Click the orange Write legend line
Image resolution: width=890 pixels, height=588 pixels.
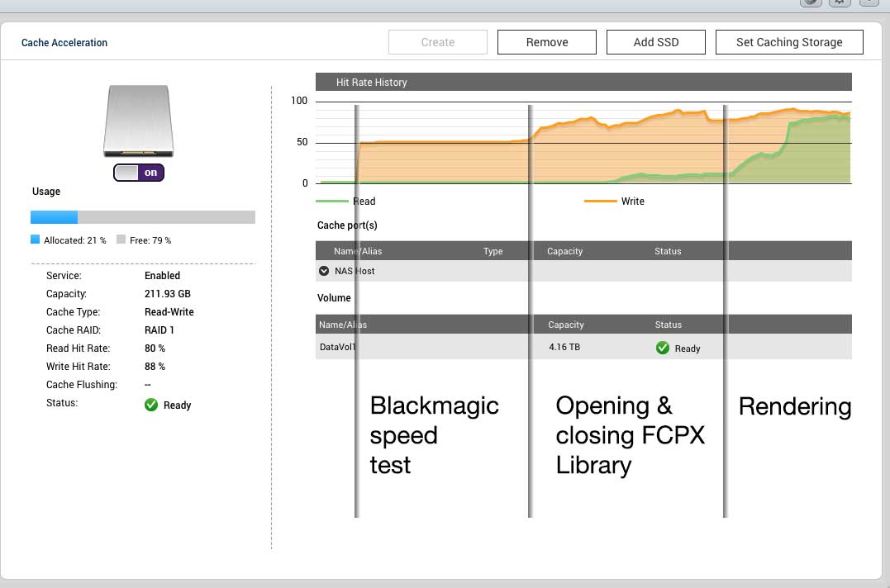tap(601, 201)
